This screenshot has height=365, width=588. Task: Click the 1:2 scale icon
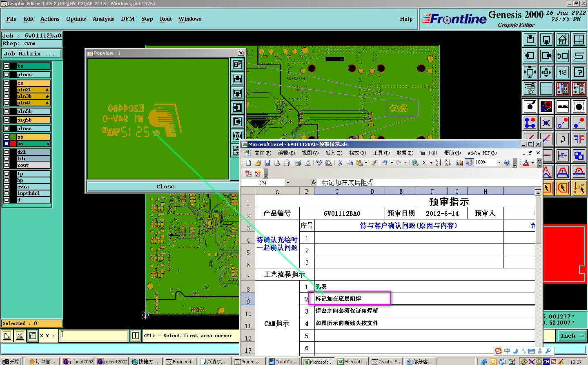click(x=563, y=72)
